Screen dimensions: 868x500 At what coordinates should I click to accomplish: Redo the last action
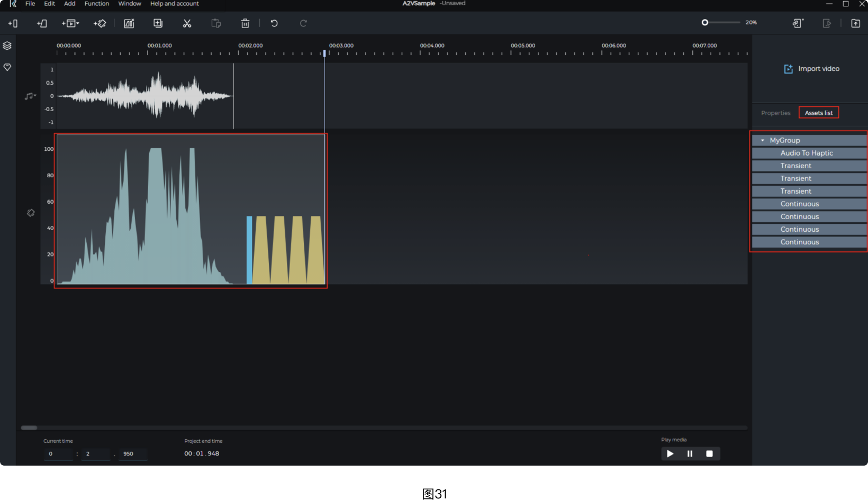pyautogui.click(x=303, y=23)
